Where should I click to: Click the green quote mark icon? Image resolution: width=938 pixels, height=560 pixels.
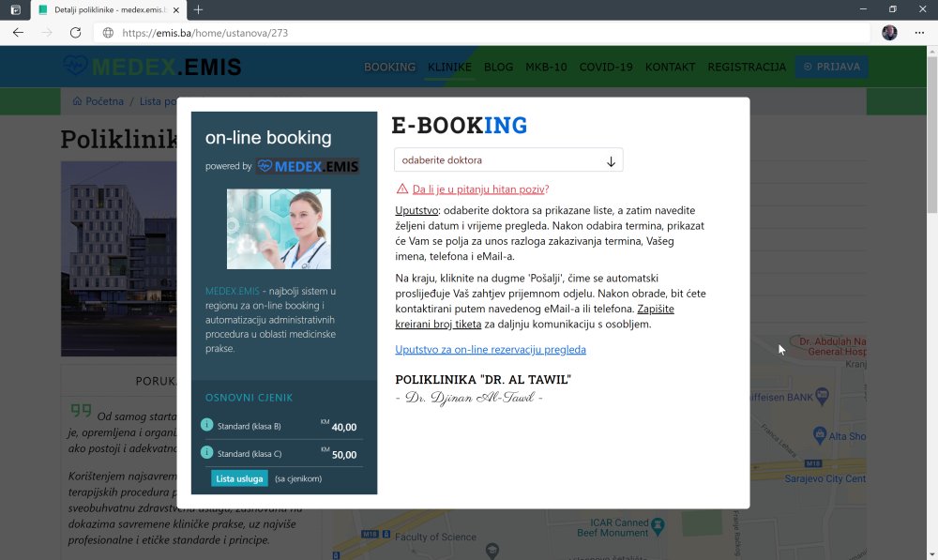tap(81, 410)
